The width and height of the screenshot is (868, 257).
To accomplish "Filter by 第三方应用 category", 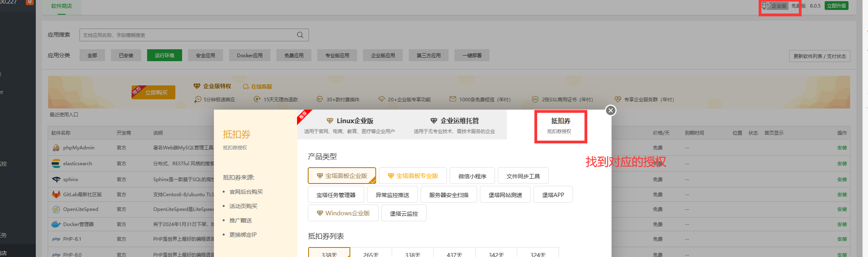I will [x=429, y=55].
